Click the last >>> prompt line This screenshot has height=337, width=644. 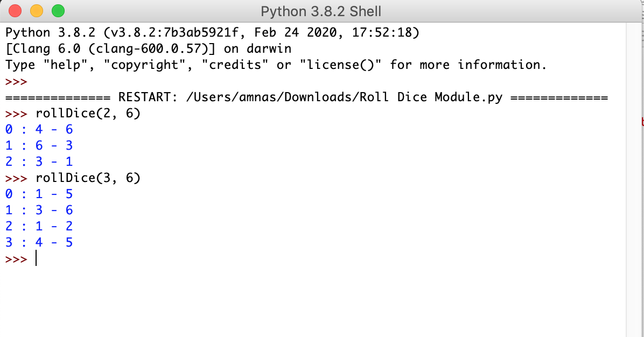[x=15, y=258]
